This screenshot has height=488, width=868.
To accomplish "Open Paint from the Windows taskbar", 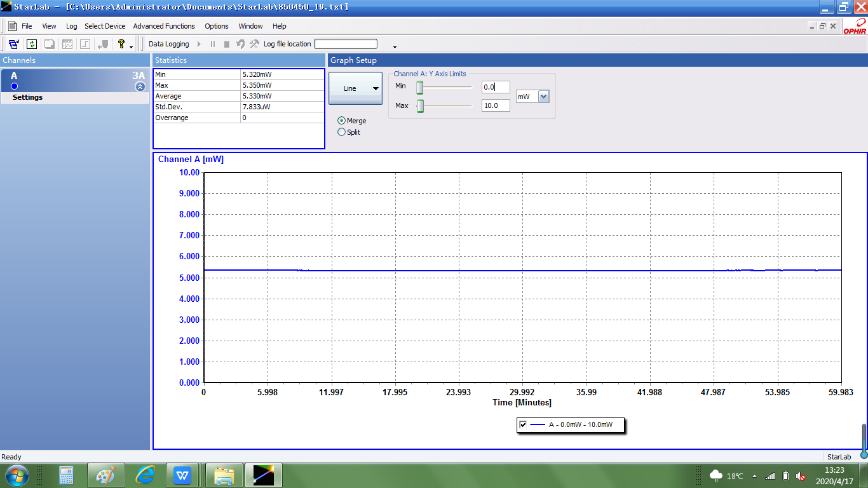I will click(105, 475).
